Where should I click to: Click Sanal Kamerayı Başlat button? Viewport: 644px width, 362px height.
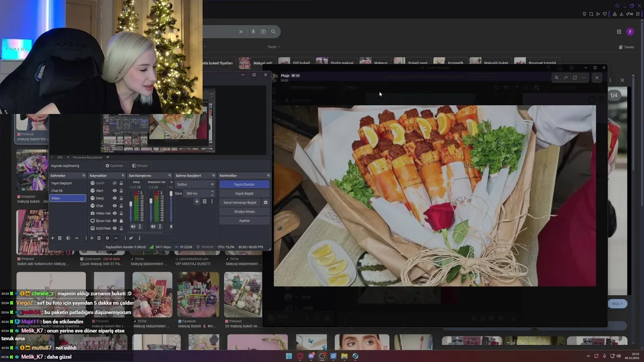point(240,203)
